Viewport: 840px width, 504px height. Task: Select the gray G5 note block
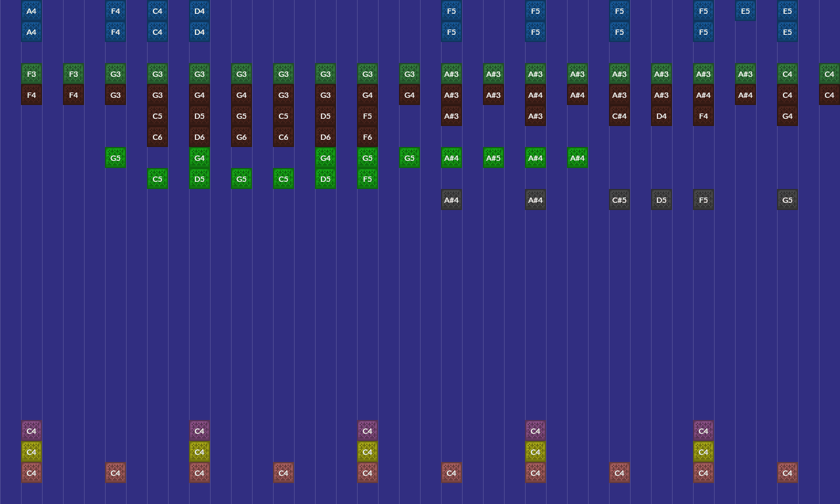(787, 199)
